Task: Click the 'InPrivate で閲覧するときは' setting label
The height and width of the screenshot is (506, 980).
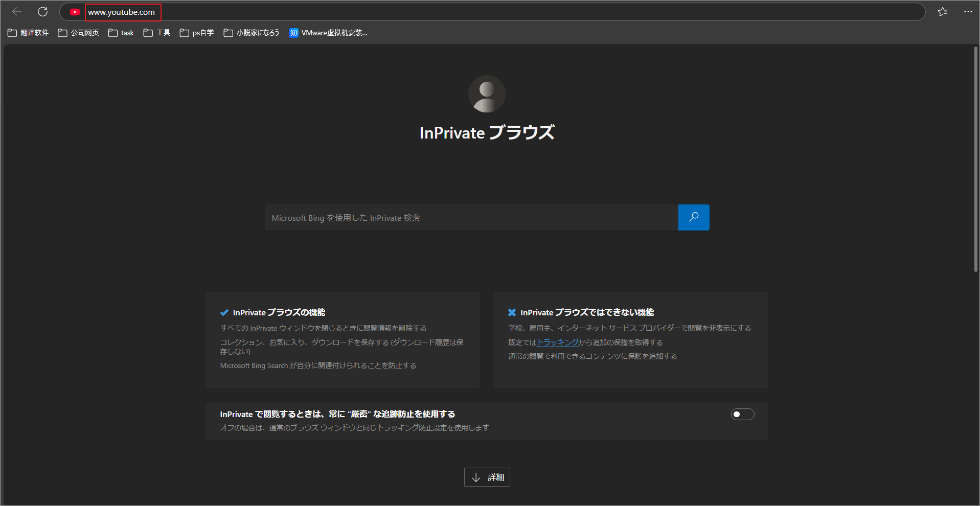Action: 337,414
